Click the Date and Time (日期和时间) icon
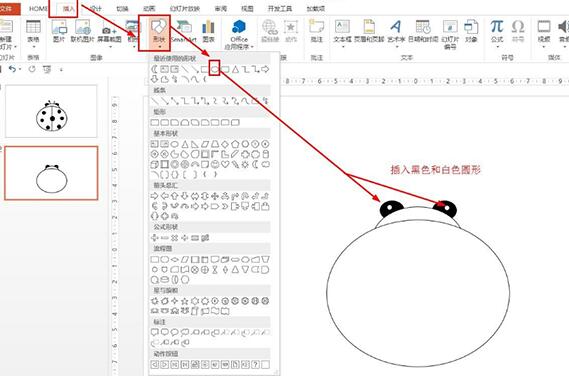The width and height of the screenshot is (569, 376). point(423,31)
